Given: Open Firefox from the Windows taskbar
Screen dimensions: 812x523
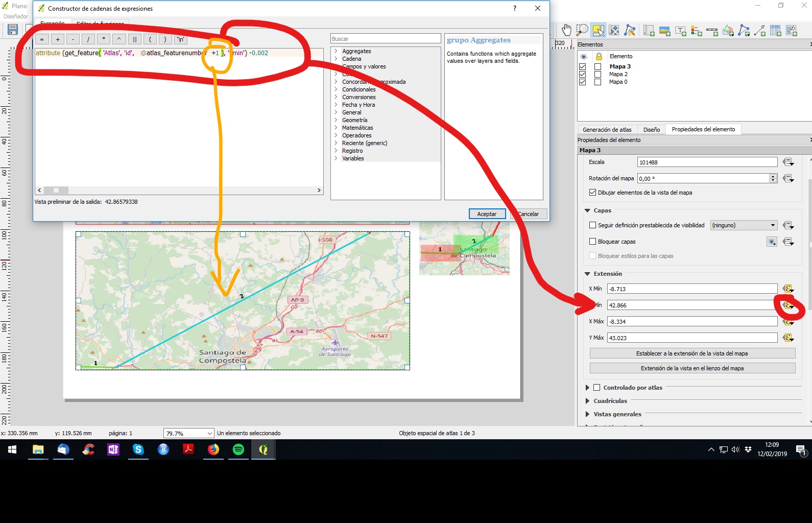Looking at the screenshot, I should pyautogui.click(x=213, y=449).
